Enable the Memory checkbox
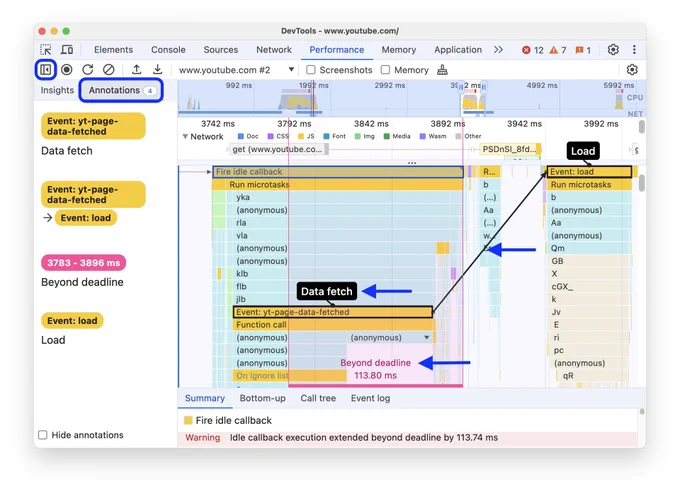This screenshot has width=680, height=493. tap(385, 70)
